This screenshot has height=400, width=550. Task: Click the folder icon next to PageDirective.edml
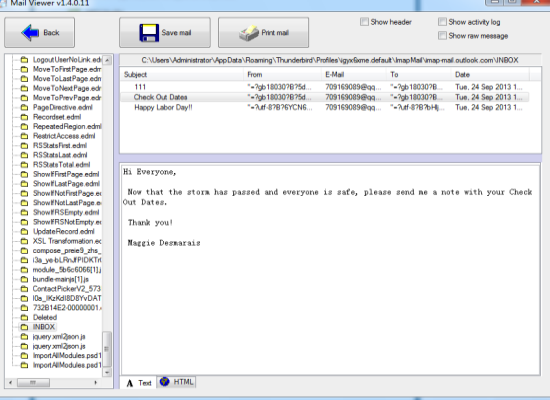point(24,107)
